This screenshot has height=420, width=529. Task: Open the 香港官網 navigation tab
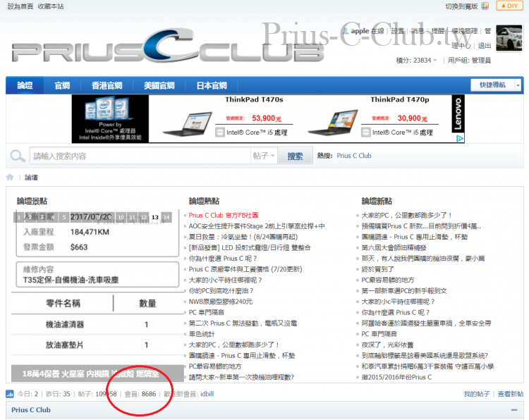coord(107,85)
